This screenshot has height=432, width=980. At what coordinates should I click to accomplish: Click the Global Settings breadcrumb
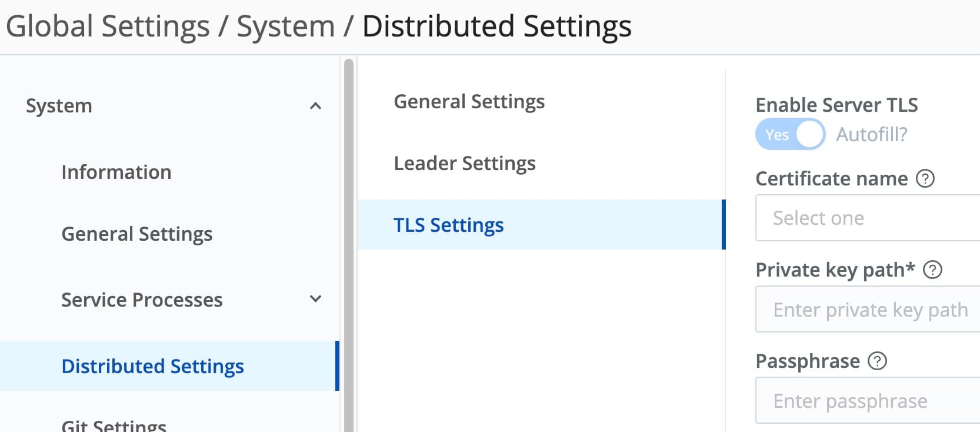[108, 26]
